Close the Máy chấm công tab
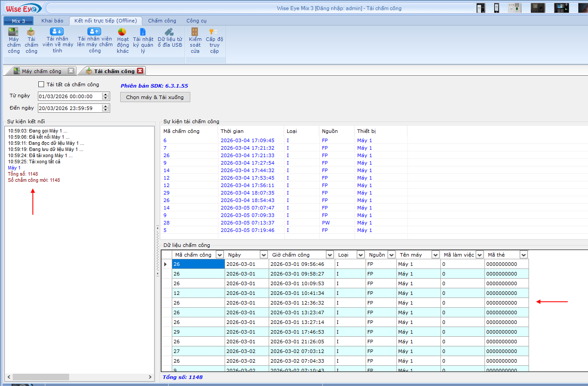 pyautogui.click(x=70, y=71)
